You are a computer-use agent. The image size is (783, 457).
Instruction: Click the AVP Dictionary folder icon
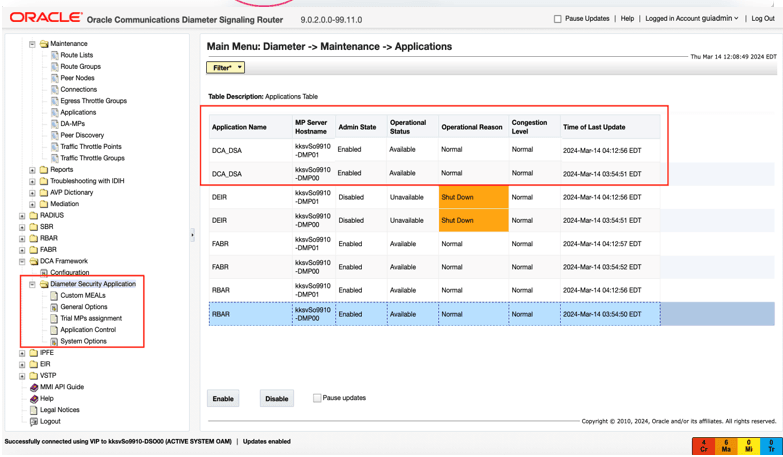click(44, 193)
